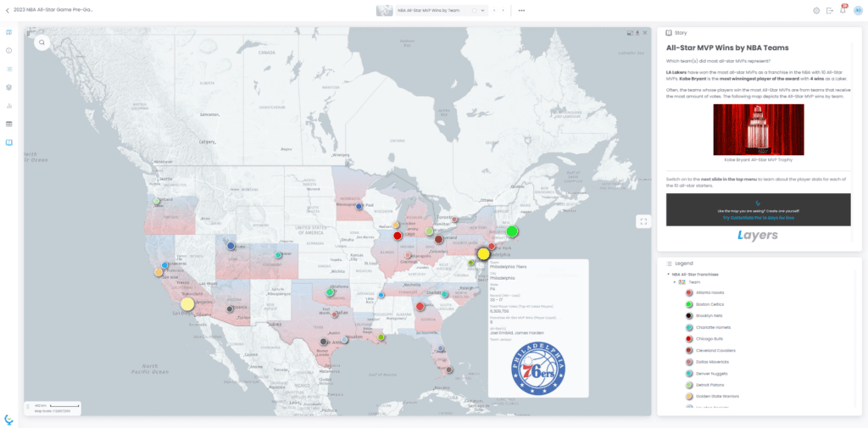Open the user avatar menu
This screenshot has height=428, width=868.
coord(858,10)
